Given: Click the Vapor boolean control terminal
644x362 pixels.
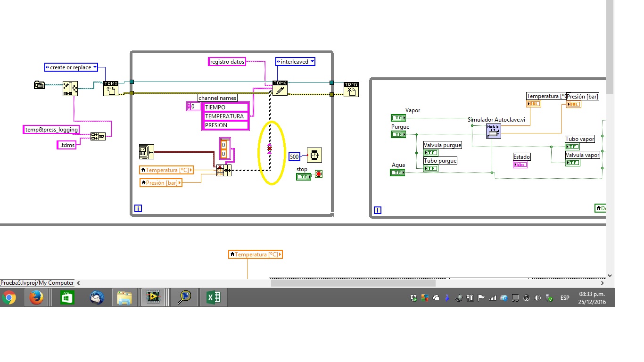Looking at the screenshot, I should (x=398, y=118).
